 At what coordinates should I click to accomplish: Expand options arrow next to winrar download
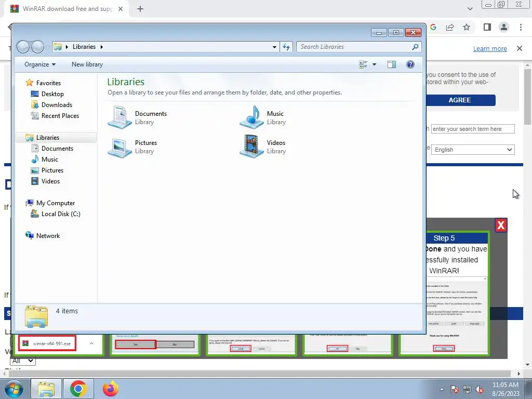[x=91, y=344]
